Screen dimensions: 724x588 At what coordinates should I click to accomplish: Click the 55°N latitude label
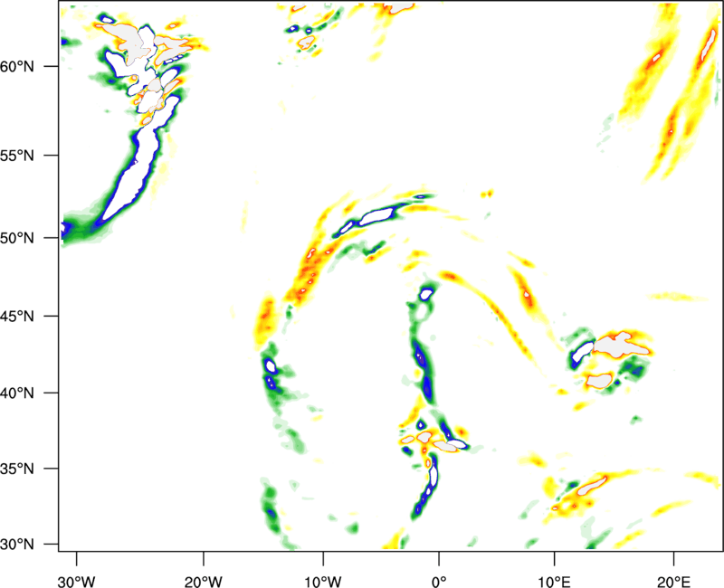coord(17,156)
